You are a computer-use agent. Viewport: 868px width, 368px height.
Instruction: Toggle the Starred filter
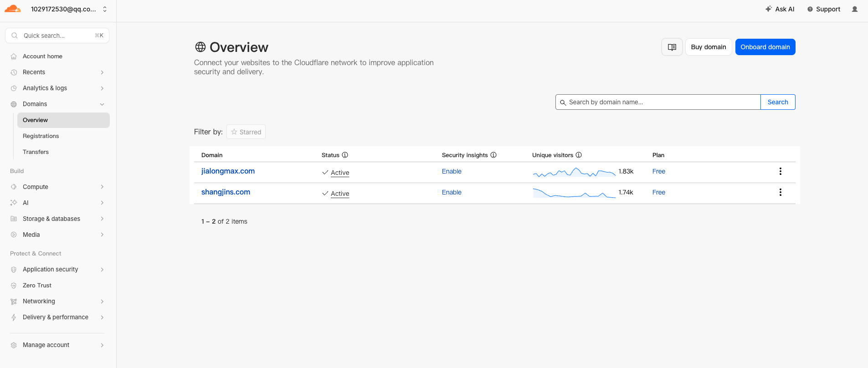click(246, 132)
